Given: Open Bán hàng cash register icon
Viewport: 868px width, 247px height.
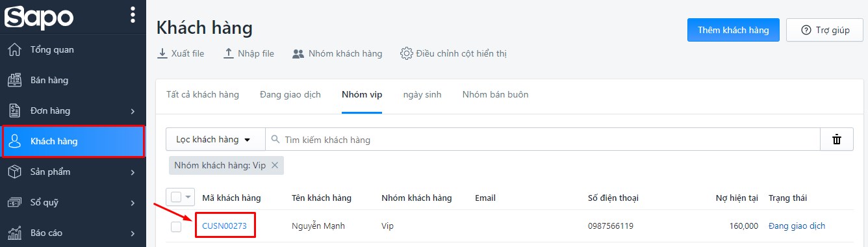Looking at the screenshot, I should tap(15, 80).
